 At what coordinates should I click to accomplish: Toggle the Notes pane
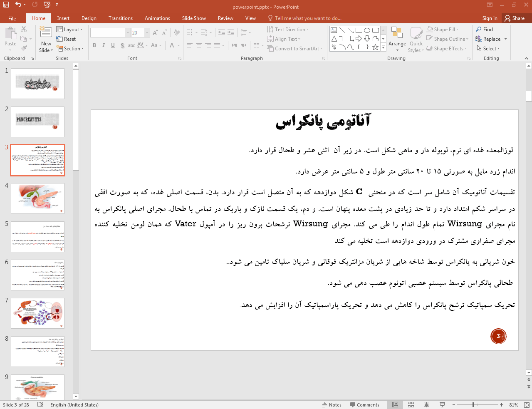[332, 405]
